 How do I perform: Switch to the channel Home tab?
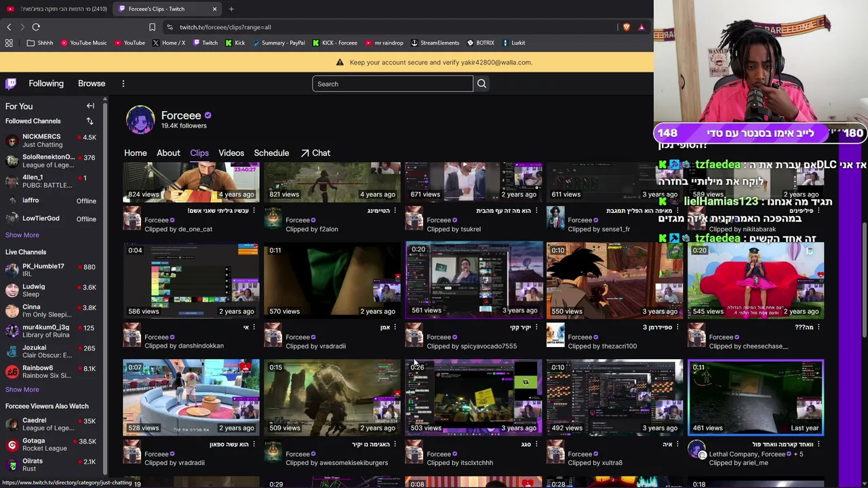[x=136, y=153]
